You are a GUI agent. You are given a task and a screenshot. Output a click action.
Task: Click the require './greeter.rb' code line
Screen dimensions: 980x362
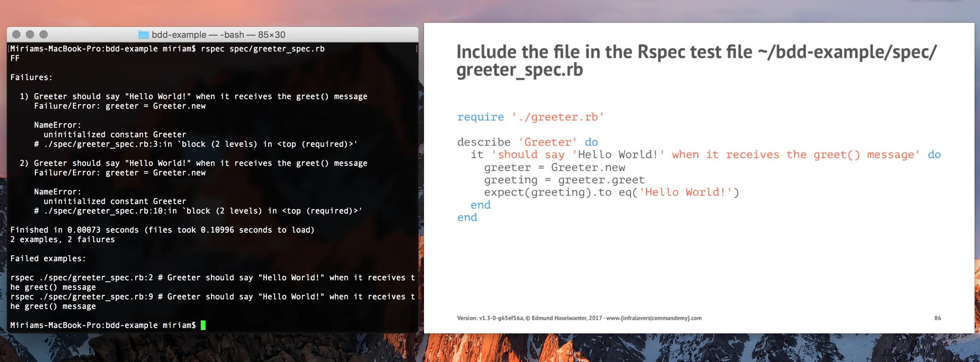pyautogui.click(x=530, y=117)
